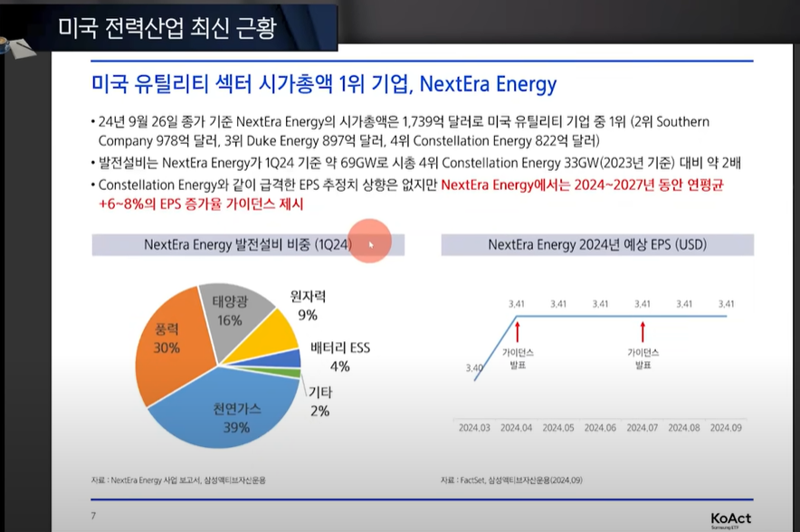The image size is (800, 532).
Task: Select the red text '+6~8%의 EPS 증가율 가이던스 제시'
Action: 201,204
